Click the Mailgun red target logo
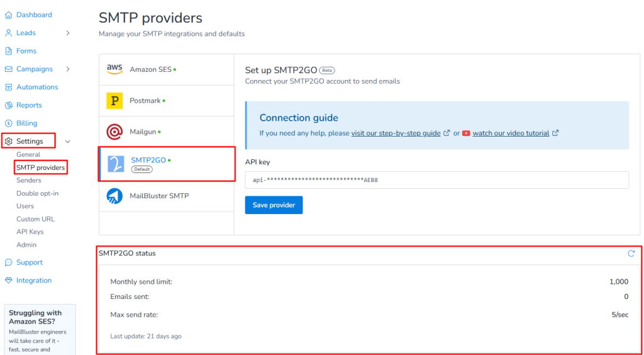This screenshot has height=355, width=644. pos(114,132)
